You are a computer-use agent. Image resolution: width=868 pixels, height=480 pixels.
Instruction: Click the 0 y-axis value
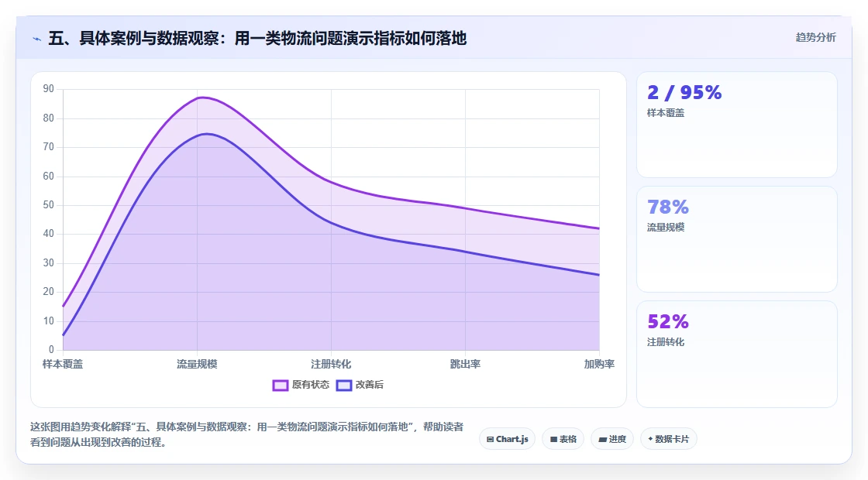click(x=51, y=349)
